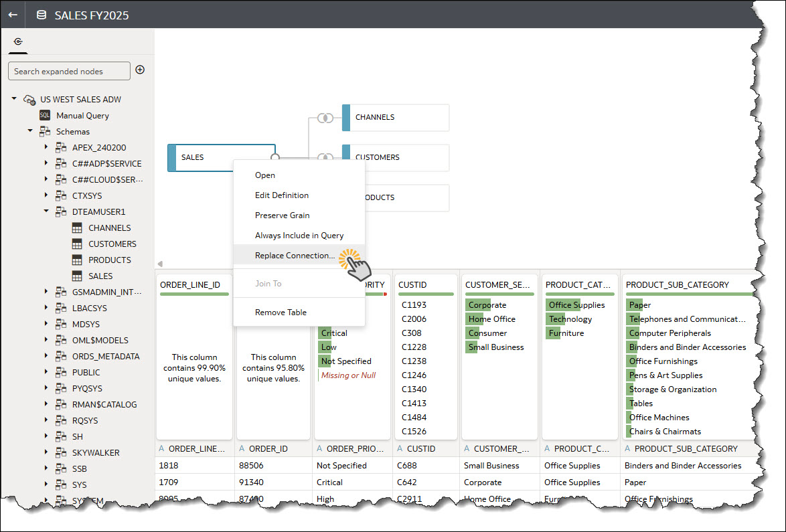Click the text type icon for ORDER_ID column
This screenshot has height=532, width=786.
(242, 449)
